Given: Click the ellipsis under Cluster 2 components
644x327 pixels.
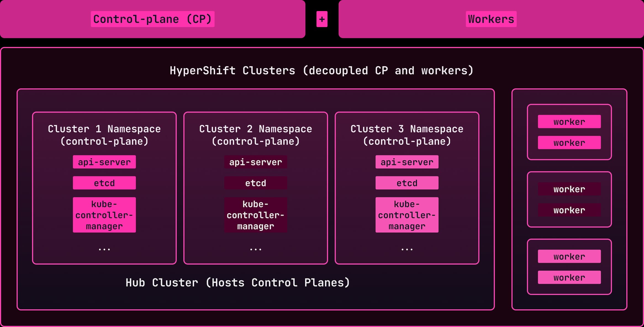Looking at the screenshot, I should [256, 249].
